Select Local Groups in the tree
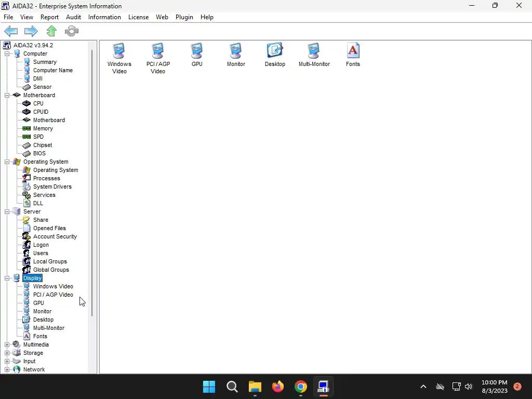Screen dimensions: 532x399 click(x=50, y=262)
